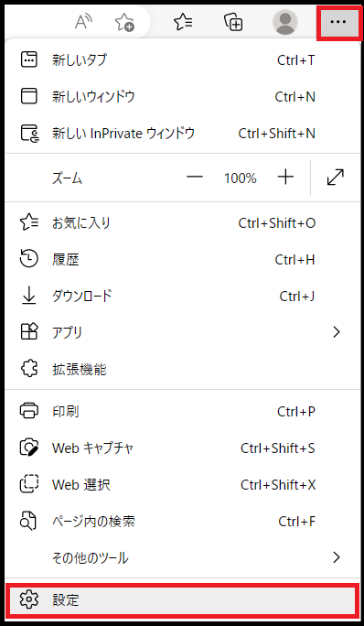Expand the アプリ submenu chevron
Screen dimensions: 364x626
[337, 332]
